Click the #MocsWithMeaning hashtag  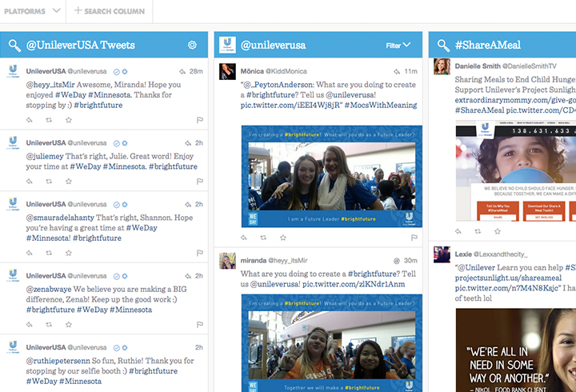(381, 105)
